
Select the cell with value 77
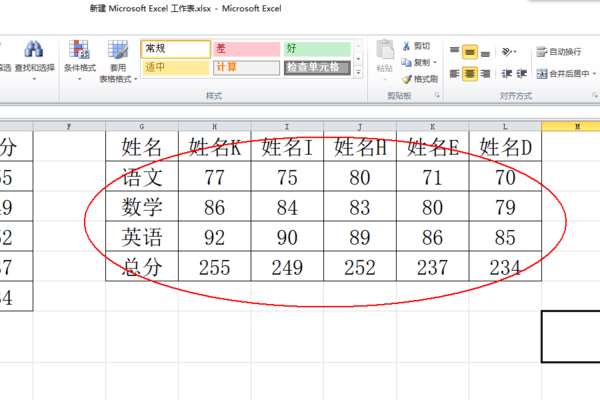pyautogui.click(x=215, y=176)
